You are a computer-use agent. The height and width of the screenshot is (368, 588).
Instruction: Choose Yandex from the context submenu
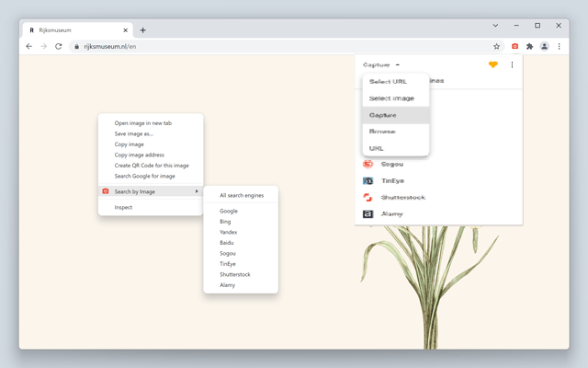point(230,232)
